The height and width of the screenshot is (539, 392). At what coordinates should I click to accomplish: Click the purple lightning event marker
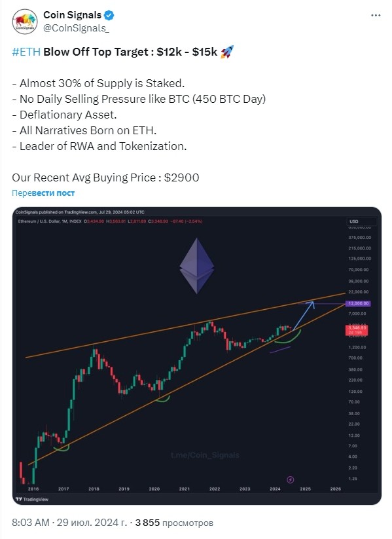[x=291, y=479]
